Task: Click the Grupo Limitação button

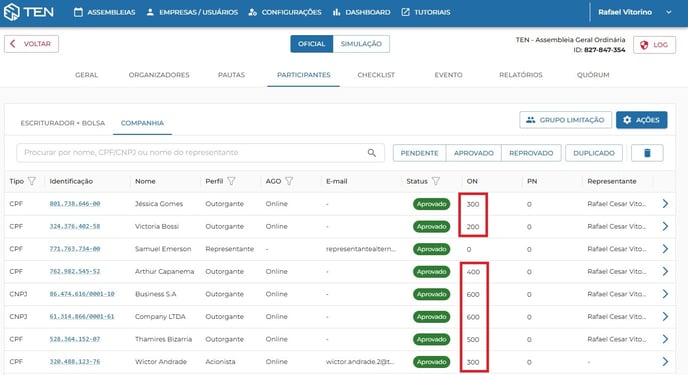Action: [x=566, y=120]
